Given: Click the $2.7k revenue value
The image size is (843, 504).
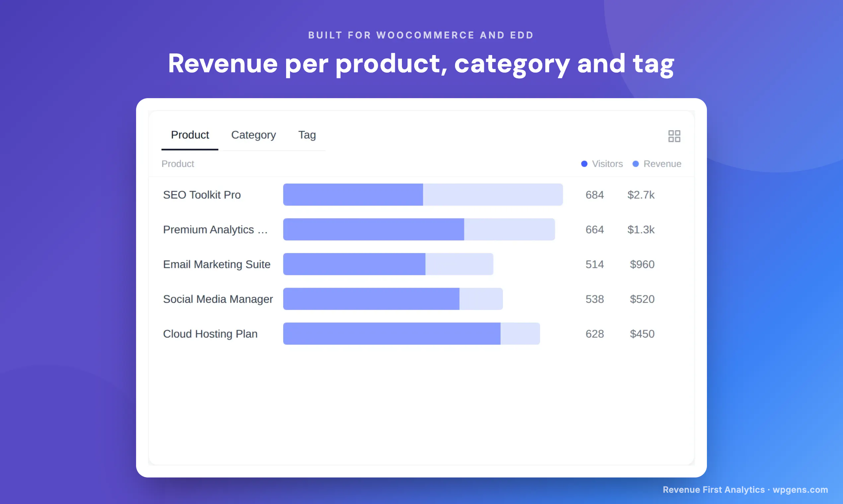Looking at the screenshot, I should (x=641, y=195).
